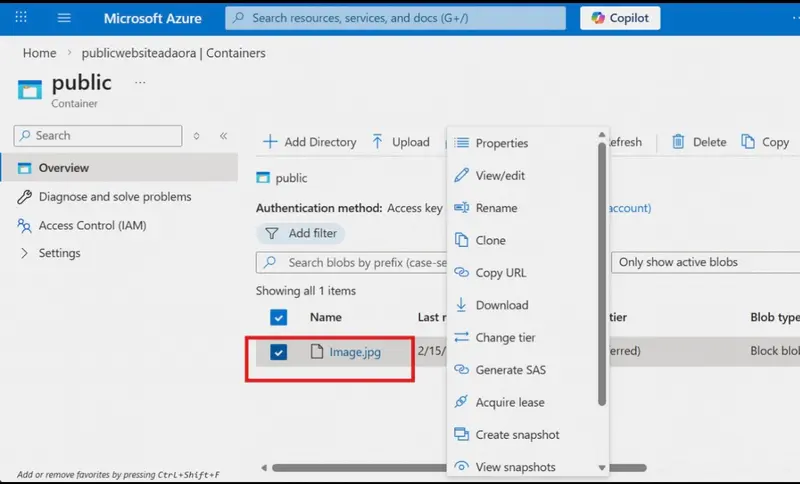Screen dimensions: 800x484
Task: Click the Add Directory plus icon
Action: pos(270,142)
